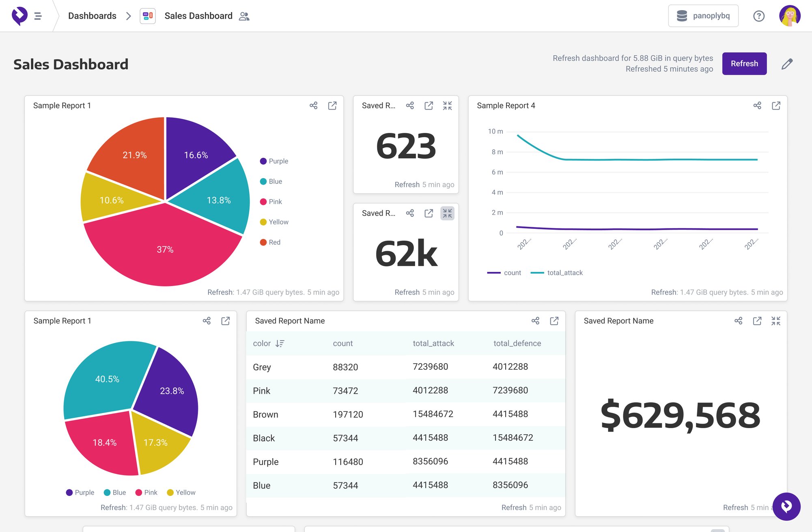This screenshot has width=812, height=532.
Task: Open the help question mark icon
Action: 759,16
